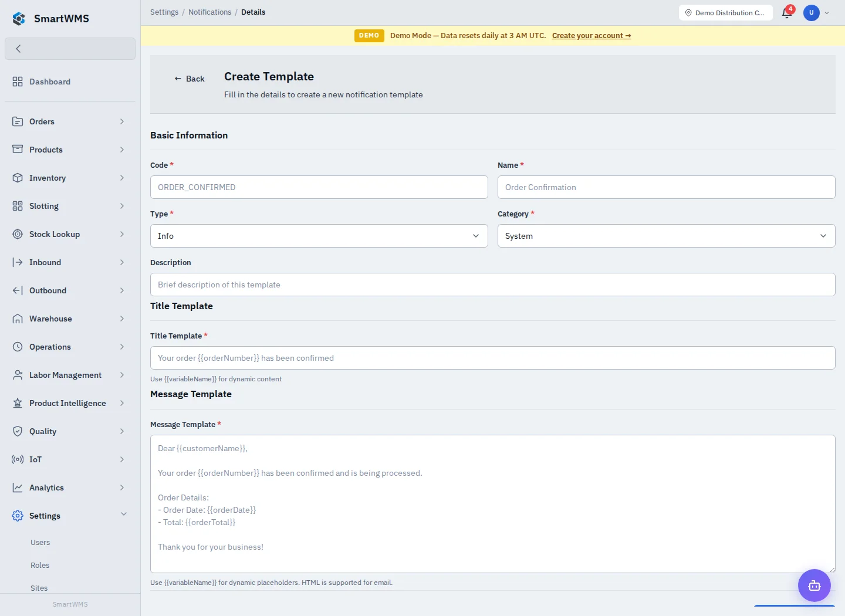
Task: Click the Title Template input field
Action: click(493, 358)
